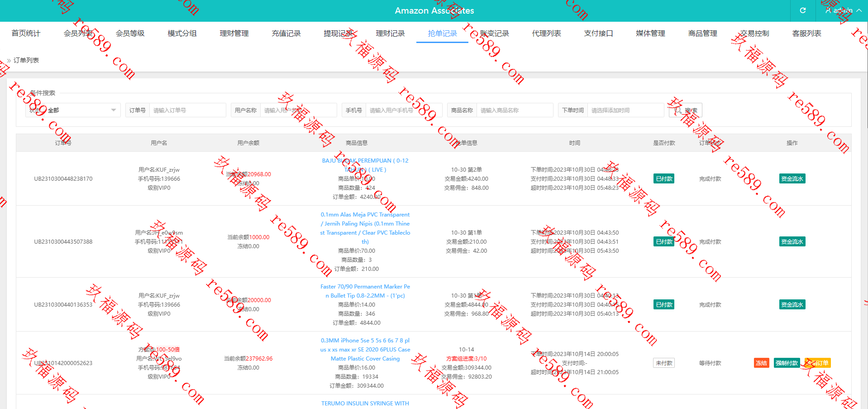This screenshot has width=868, height=409.
Task: Click order number UB2310300443507388
Action: tap(63, 241)
